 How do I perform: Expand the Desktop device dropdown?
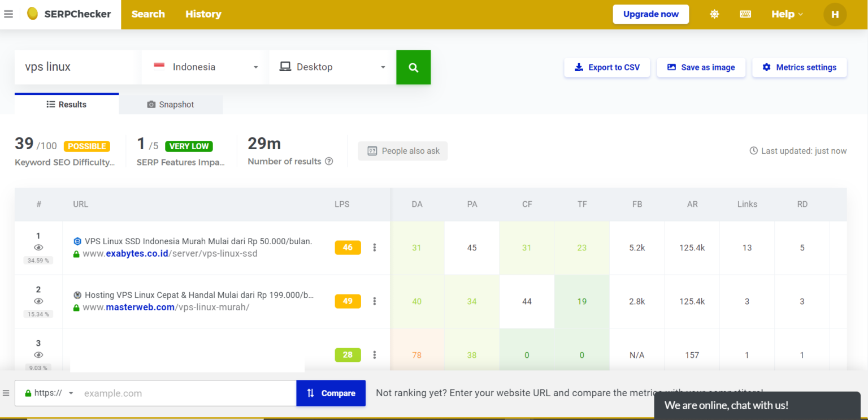pos(332,67)
